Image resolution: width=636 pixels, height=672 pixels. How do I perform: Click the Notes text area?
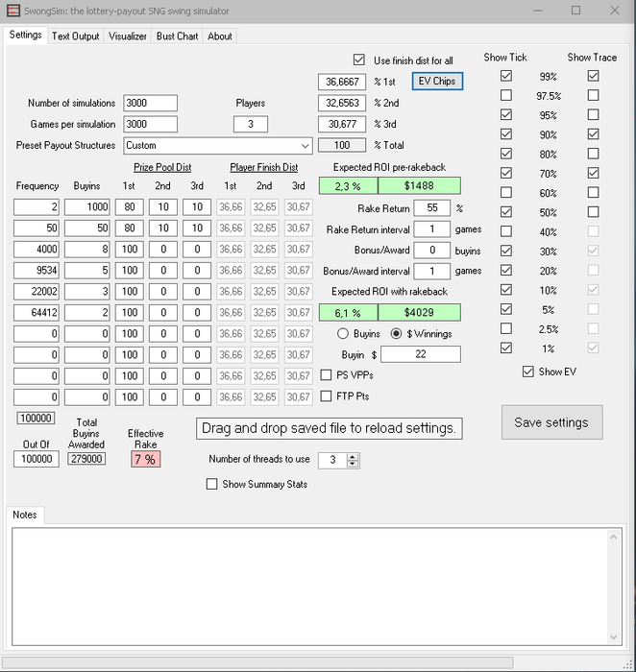[x=308, y=587]
